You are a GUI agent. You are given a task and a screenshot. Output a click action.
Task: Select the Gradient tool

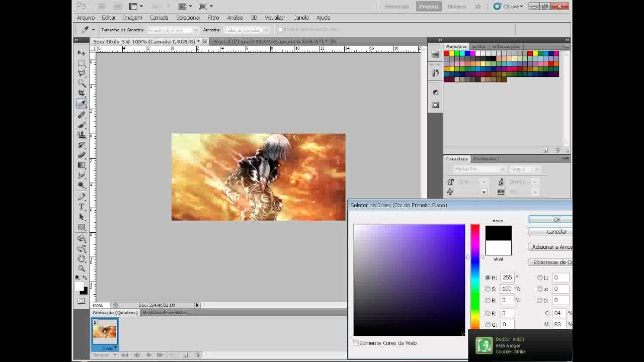point(82,165)
